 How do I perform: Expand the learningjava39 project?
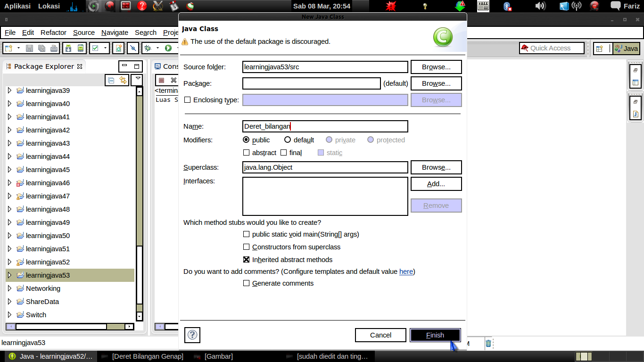click(9, 90)
